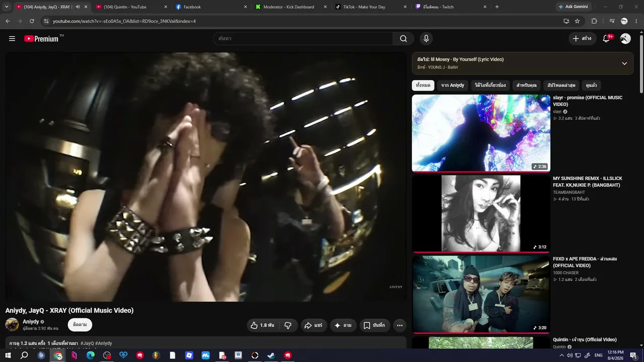Screen dimensions: 644x362
Task: Start voice search with the microphone
Action: [x=426, y=39]
